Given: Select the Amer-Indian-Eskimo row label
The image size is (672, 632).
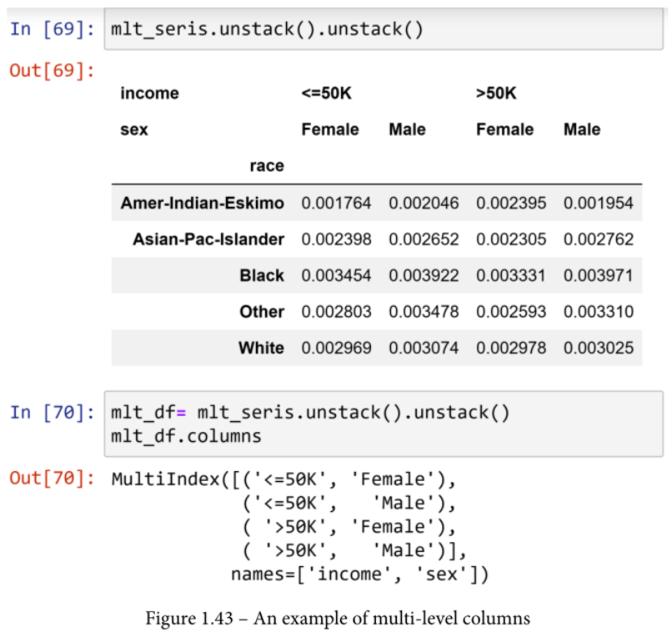Looking at the screenshot, I should (202, 203).
